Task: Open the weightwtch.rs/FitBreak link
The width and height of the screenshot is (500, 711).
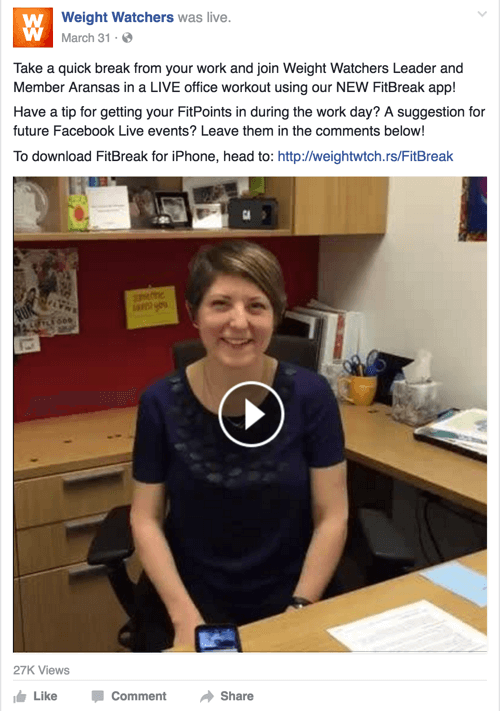Action: [365, 156]
